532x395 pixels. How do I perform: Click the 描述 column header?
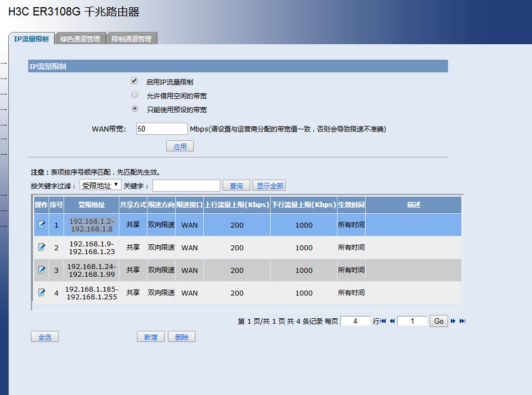[x=414, y=205]
